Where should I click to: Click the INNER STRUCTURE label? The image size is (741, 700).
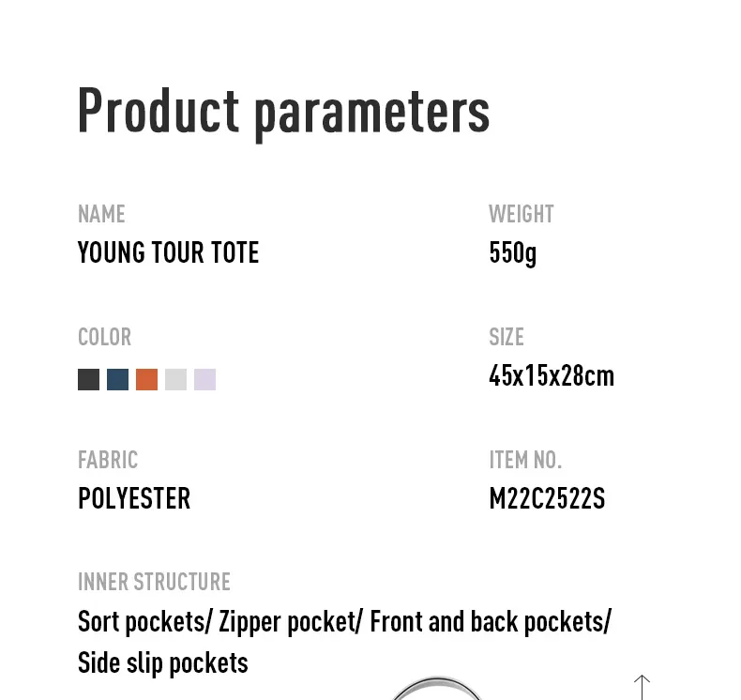154,582
